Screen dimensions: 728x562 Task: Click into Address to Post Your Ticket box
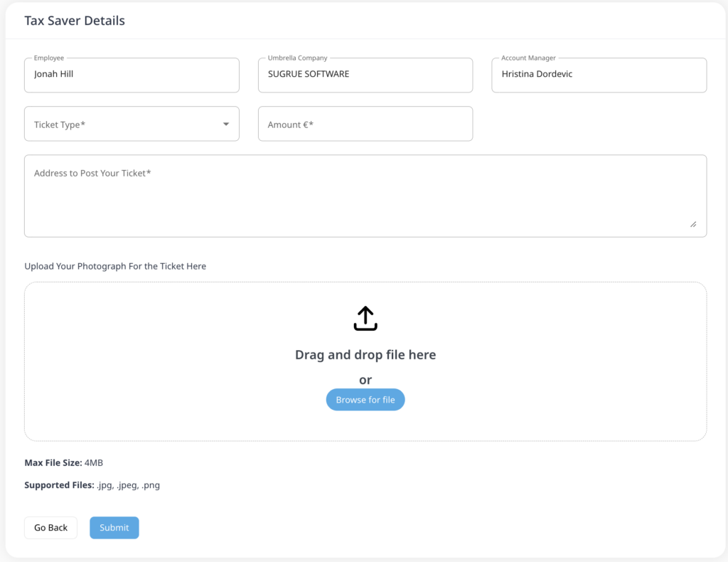click(x=365, y=196)
